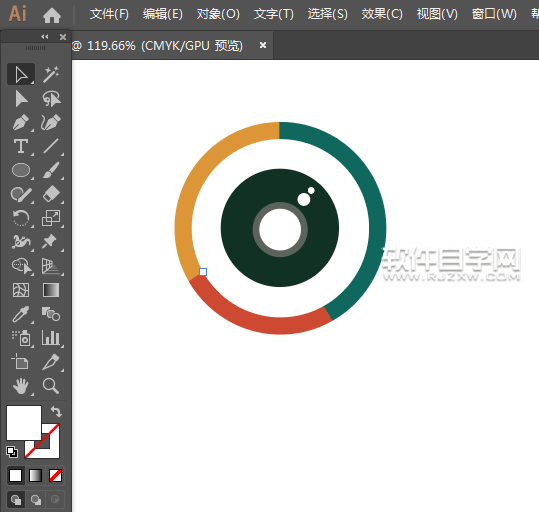The height and width of the screenshot is (512, 539).
Task: Choose the Rotate tool
Action: [21, 218]
